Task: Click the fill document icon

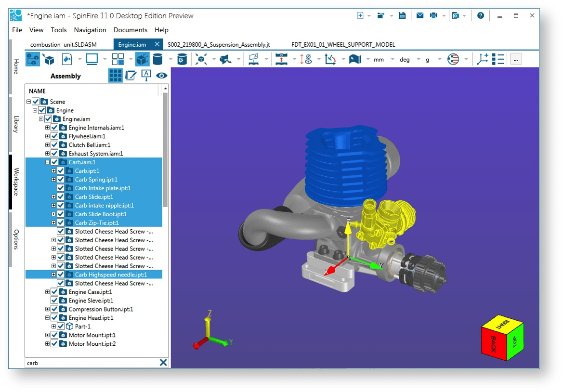Action: 67,59
